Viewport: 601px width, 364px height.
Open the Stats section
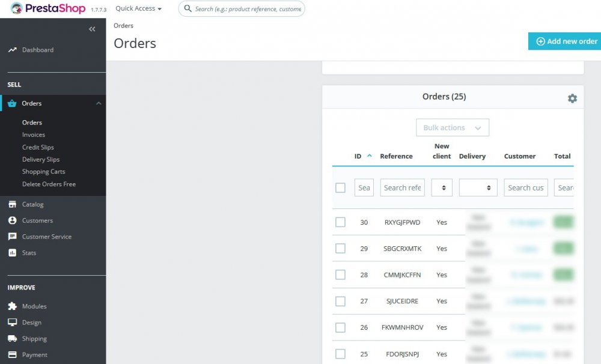coord(28,253)
